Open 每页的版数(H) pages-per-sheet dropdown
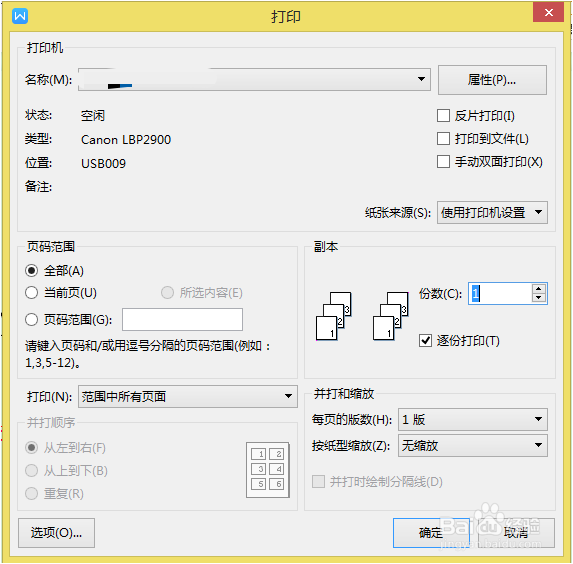The image size is (573, 564). pos(473,419)
